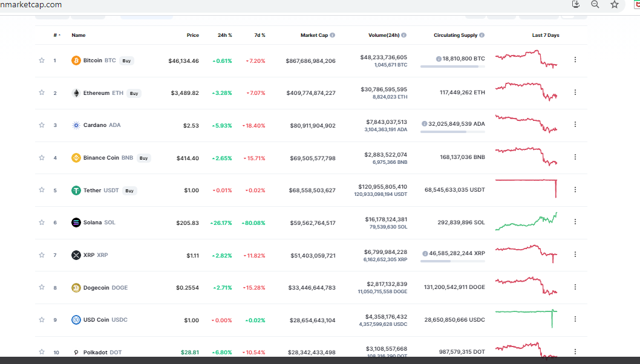Screen dimensions: 640x364
Task: Click the black XRP logo
Action: coord(76,255)
